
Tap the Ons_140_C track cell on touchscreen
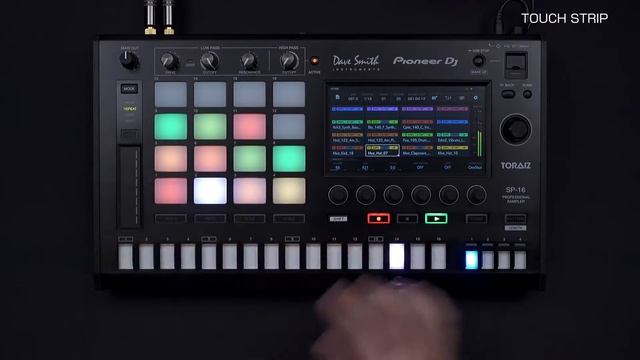(x=417, y=124)
